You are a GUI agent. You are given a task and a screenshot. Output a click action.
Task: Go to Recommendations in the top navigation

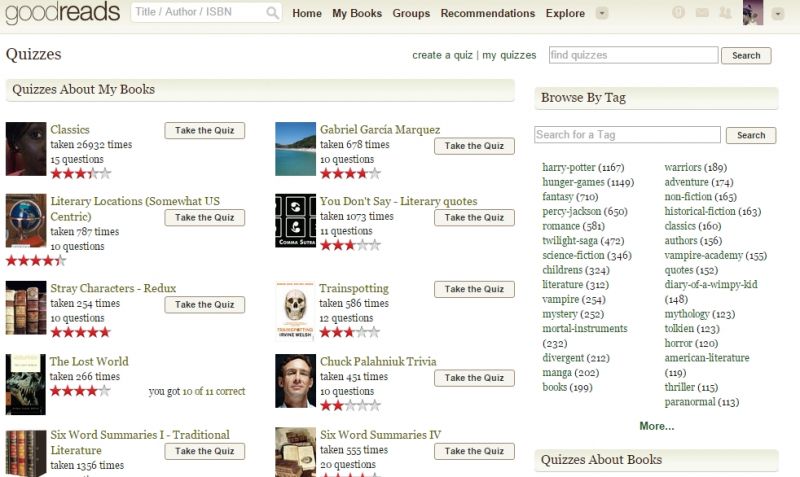click(x=487, y=13)
